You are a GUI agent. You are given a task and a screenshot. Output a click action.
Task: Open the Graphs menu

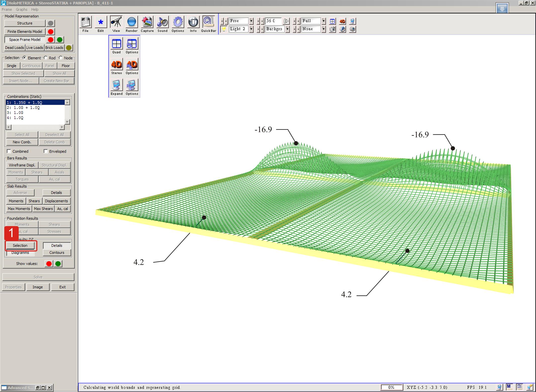21,10
